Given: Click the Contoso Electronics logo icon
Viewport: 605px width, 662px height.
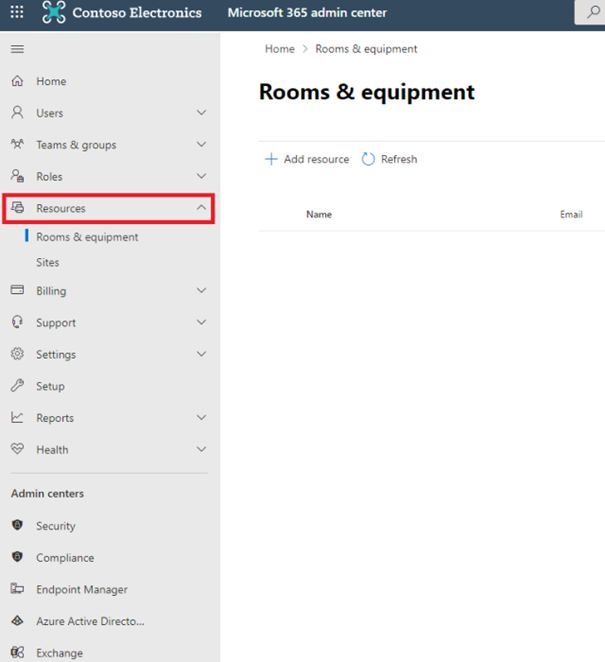Looking at the screenshot, I should click(54, 12).
